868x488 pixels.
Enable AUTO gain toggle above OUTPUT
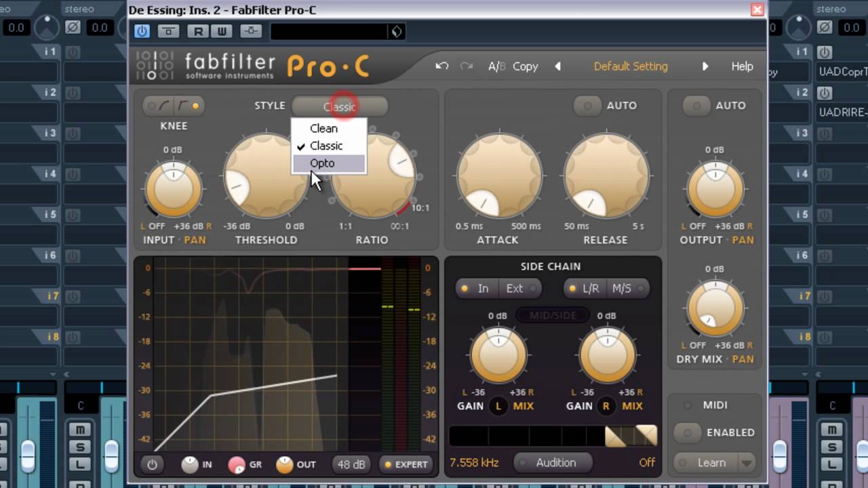point(696,106)
